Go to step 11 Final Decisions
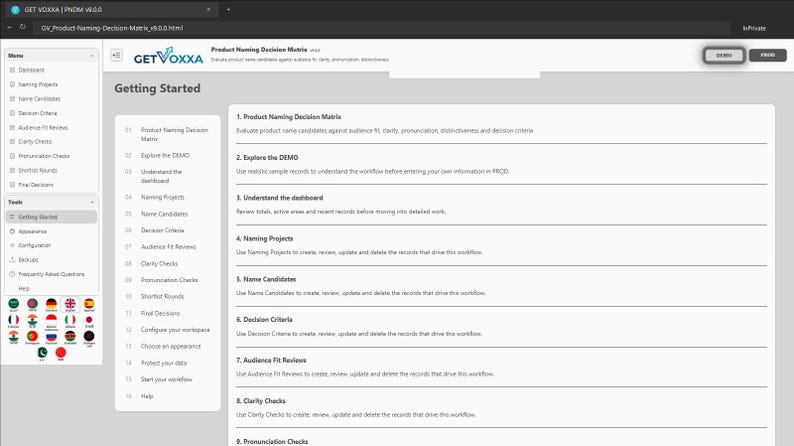 [168, 313]
